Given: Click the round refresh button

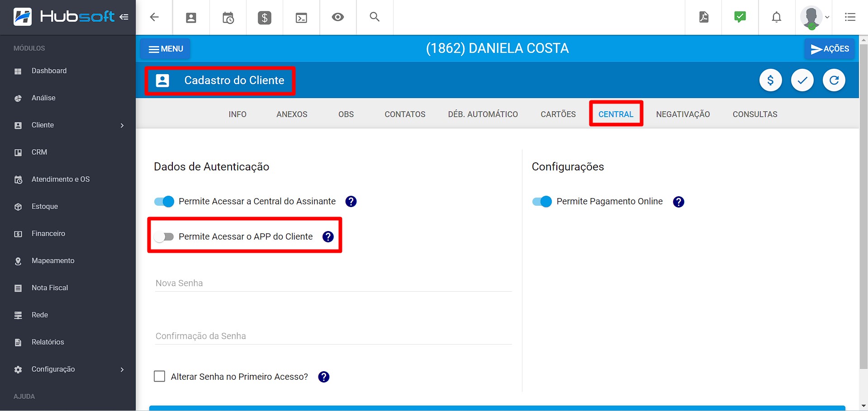Looking at the screenshot, I should (834, 80).
